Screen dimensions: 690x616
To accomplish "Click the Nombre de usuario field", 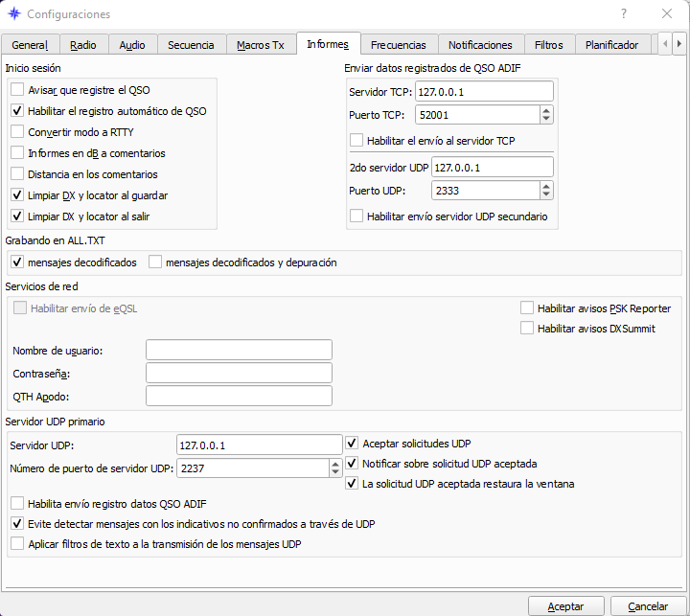I will (239, 351).
